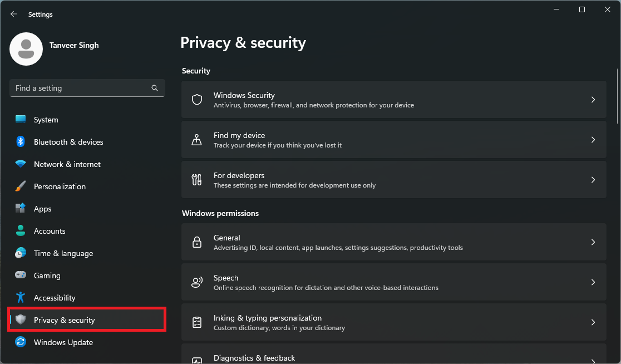Select the For developers tools icon
Viewport: 621px width, 364px height.
(x=196, y=179)
